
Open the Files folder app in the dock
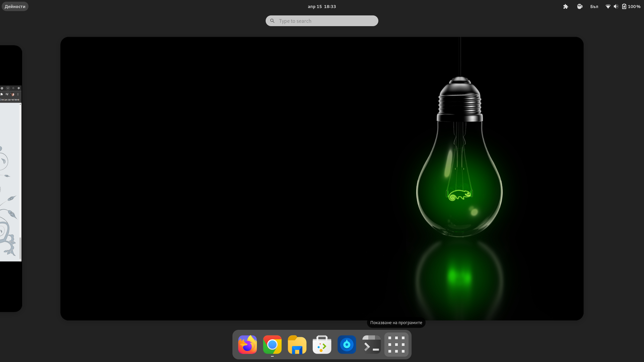pyautogui.click(x=297, y=345)
